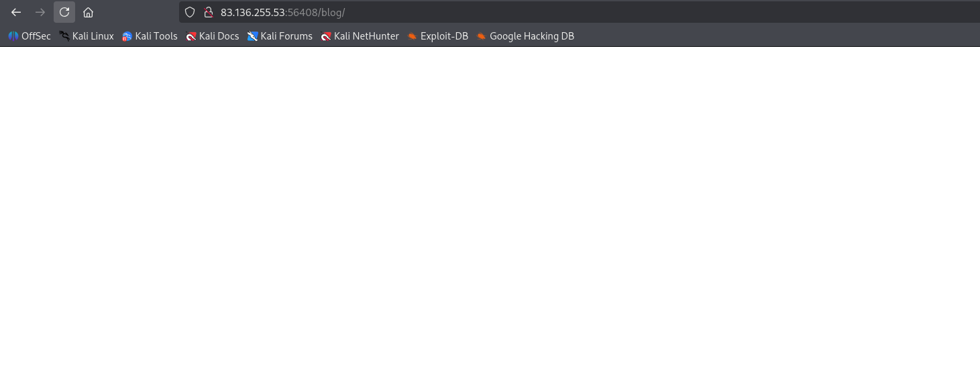The height and width of the screenshot is (392, 980).
Task: Open the OffSec bookmark
Action: [x=30, y=36]
